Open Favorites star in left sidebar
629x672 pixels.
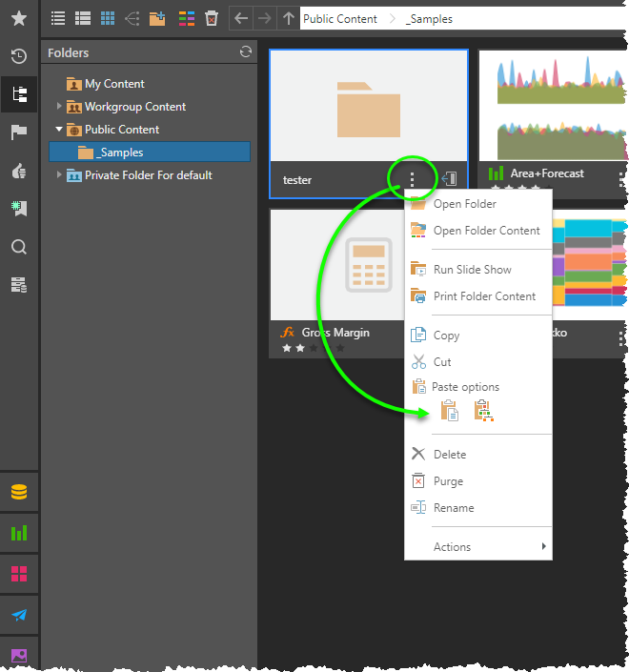18,18
